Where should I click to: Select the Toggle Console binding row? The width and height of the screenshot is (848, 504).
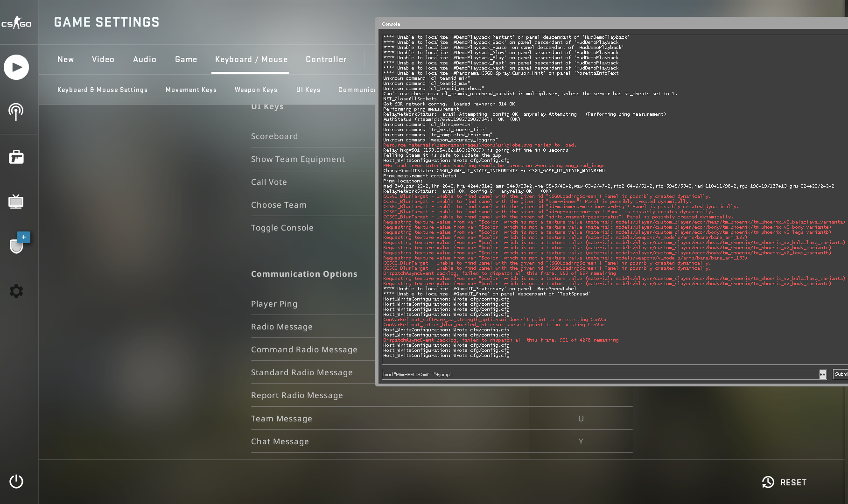[x=313, y=228]
